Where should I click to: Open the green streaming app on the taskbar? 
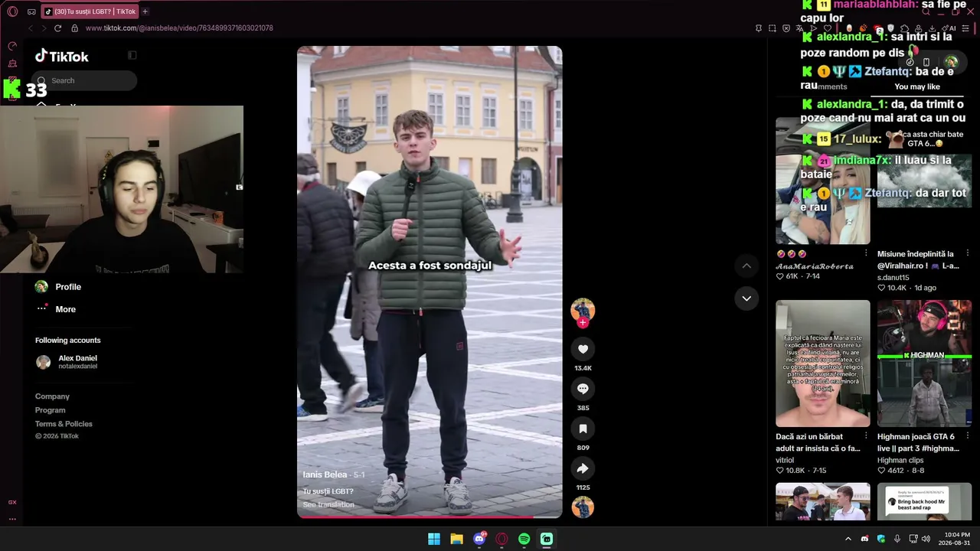(547, 539)
